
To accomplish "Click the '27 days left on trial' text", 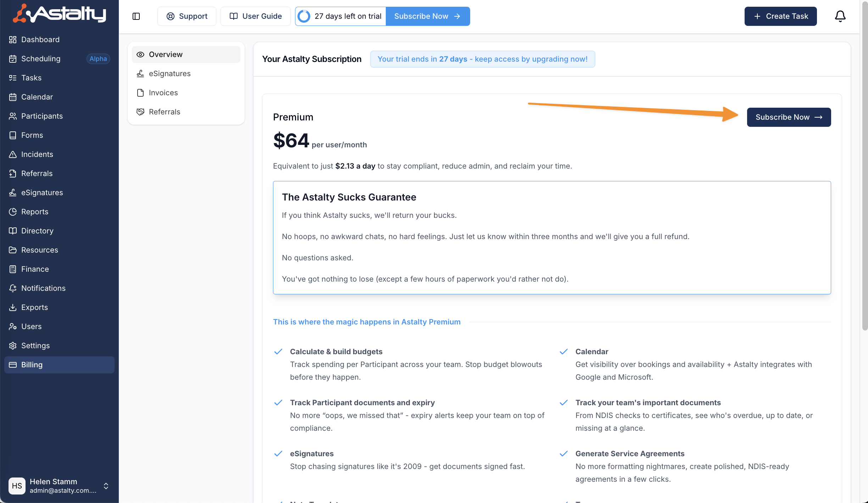I will tap(348, 16).
